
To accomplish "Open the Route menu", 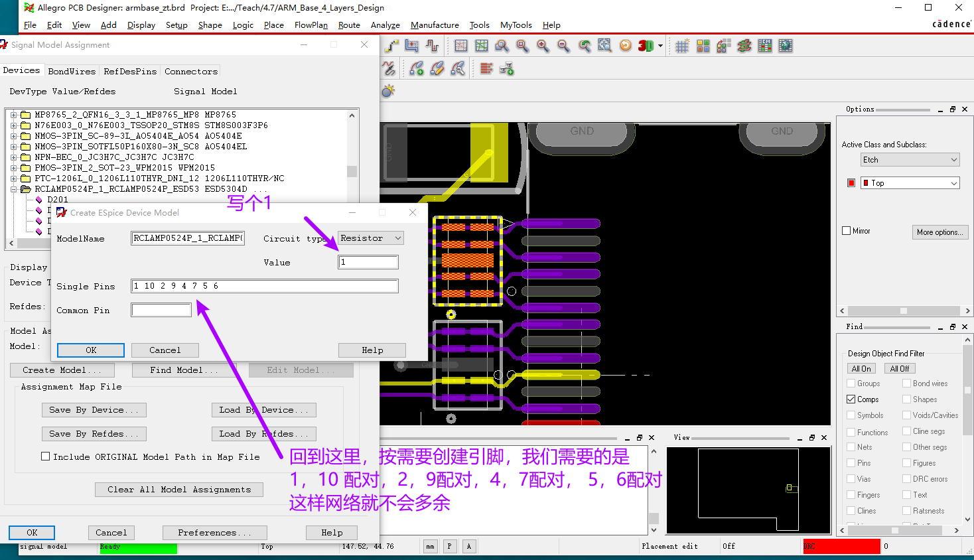I will (349, 25).
